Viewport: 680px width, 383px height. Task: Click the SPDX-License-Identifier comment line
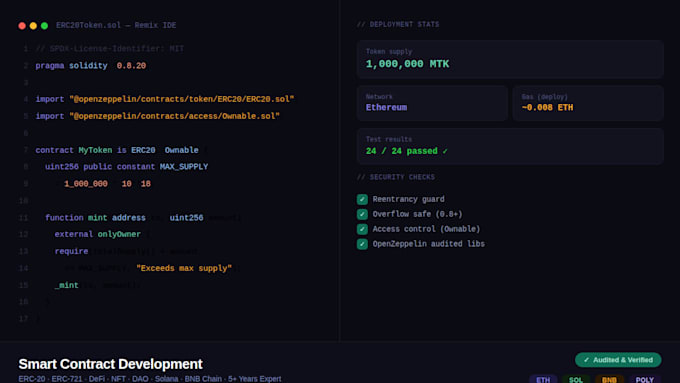click(x=110, y=49)
